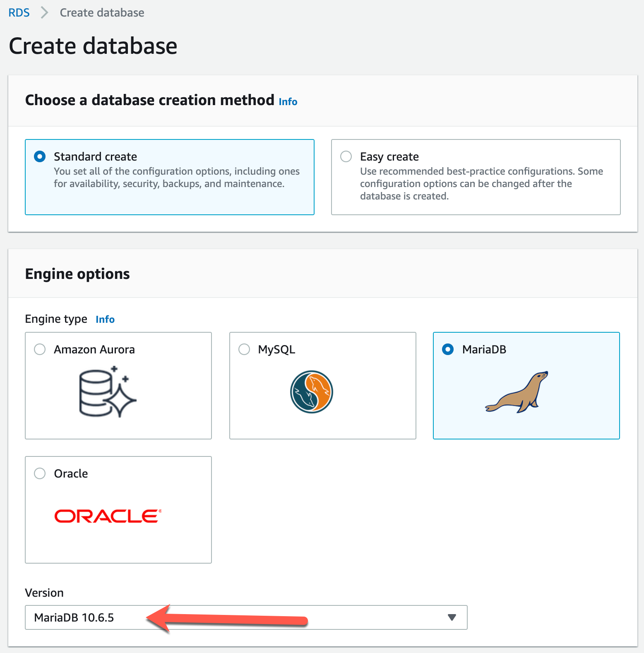Select the MariaDB engine radio button
644x653 pixels.
click(x=448, y=350)
